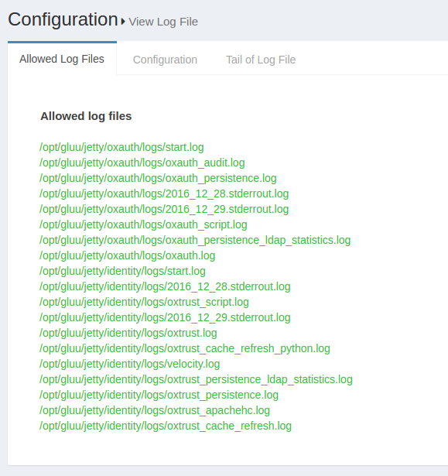This screenshot has width=448, height=476.
Task: Open oxauth_persistence.log link
Action: [158, 178]
